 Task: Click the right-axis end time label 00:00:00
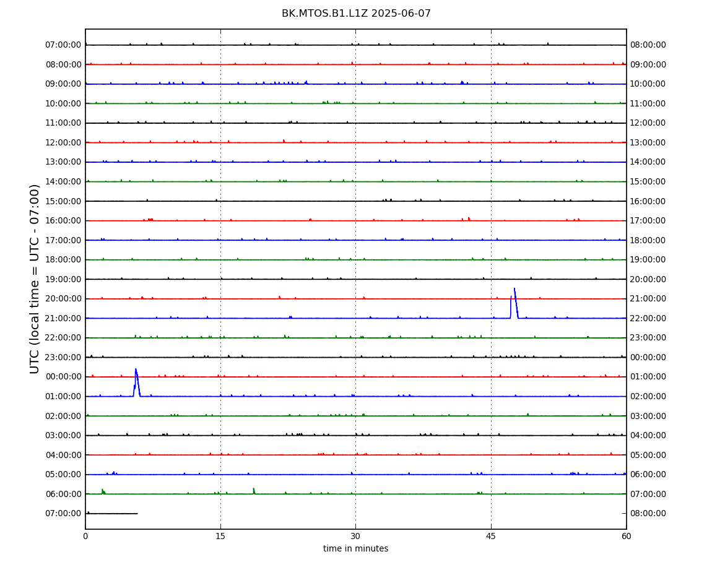pyautogui.click(x=648, y=357)
